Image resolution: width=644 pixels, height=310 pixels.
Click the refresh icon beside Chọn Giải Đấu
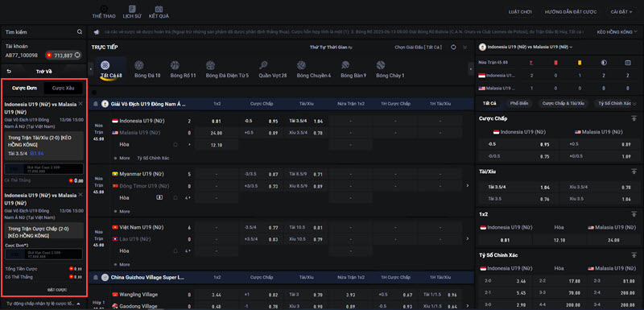453,48
